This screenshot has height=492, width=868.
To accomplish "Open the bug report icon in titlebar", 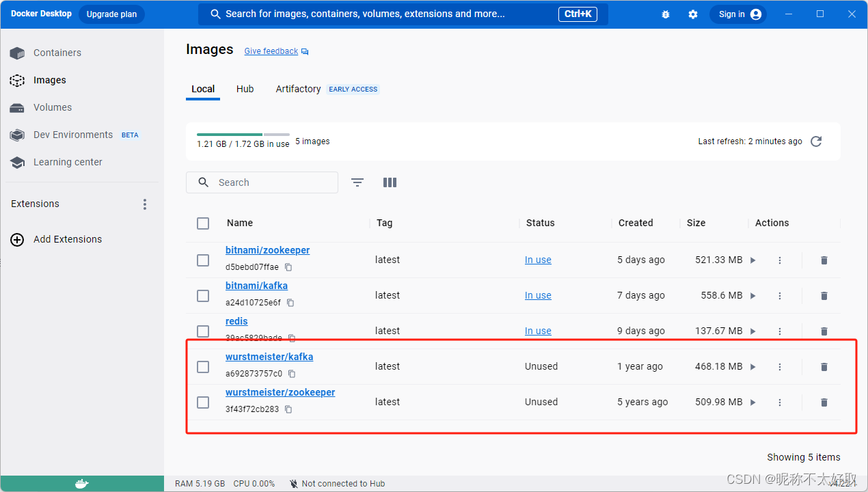I will (665, 14).
